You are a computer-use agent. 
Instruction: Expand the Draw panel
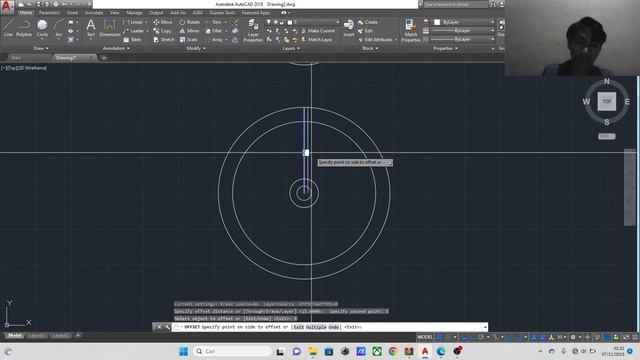click(41, 49)
